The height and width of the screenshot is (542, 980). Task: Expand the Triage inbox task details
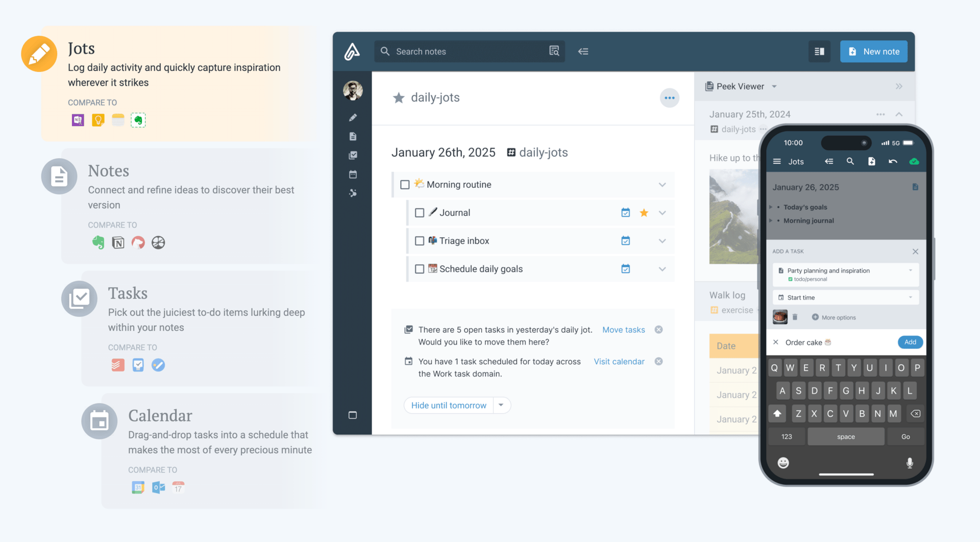[662, 241]
